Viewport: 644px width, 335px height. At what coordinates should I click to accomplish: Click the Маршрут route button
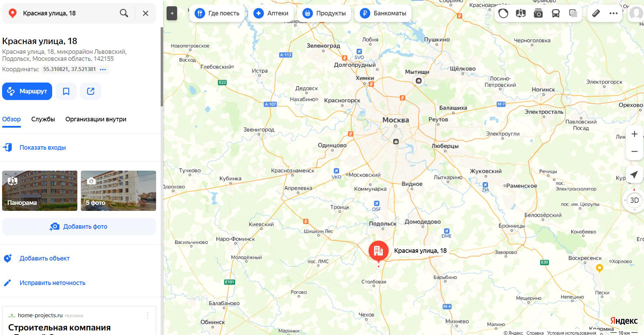(27, 91)
